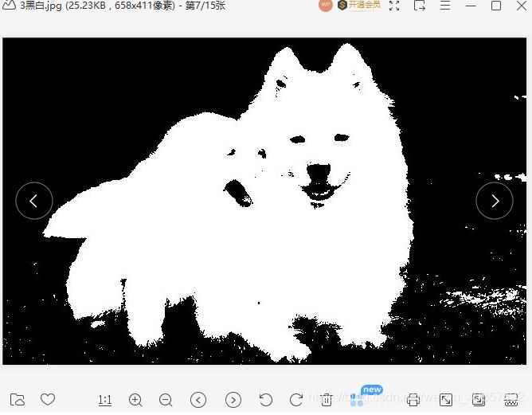Print the current image
This screenshot has height=415, width=532.
pos(413,400)
